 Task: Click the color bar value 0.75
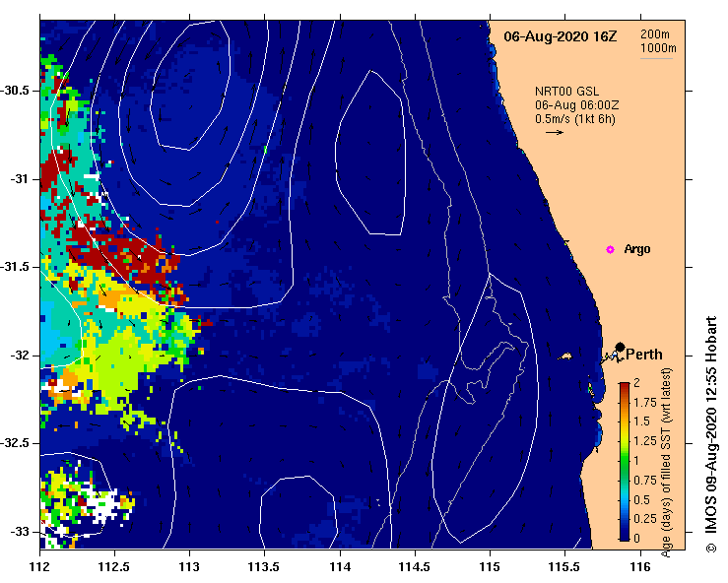(645, 480)
